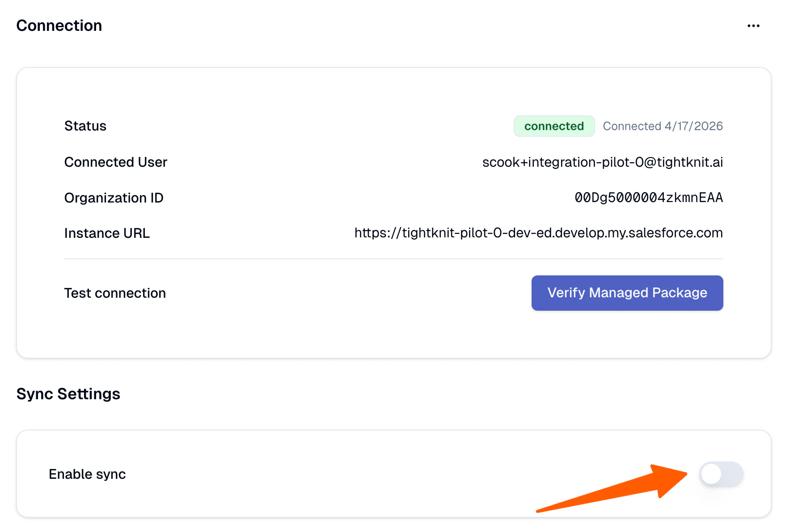This screenshot has height=532, width=794.
Task: Click the Instance URL salesforce.com address
Action: [x=538, y=233]
